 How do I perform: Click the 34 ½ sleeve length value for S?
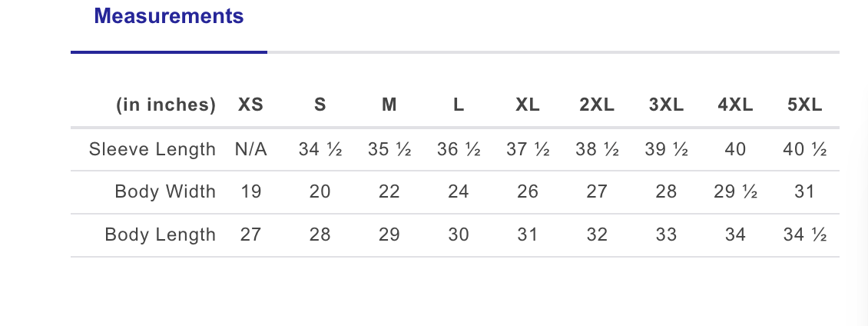pos(320,149)
